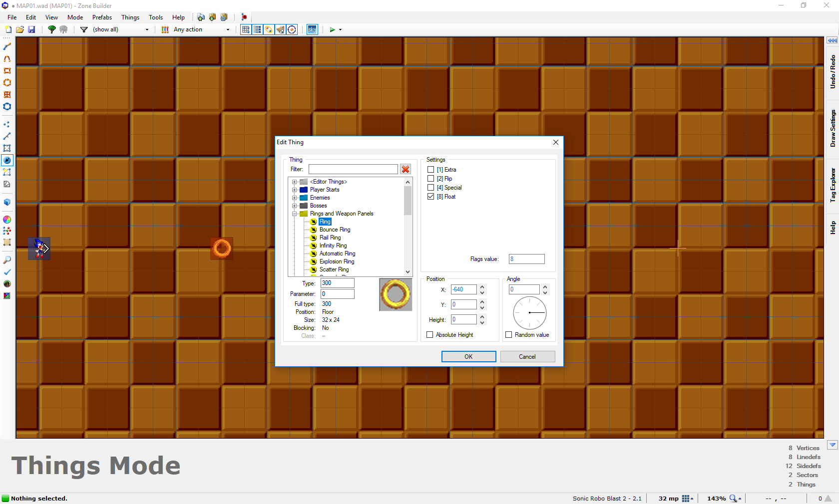Click the Flags value input field
The width and height of the screenshot is (839, 504).
(x=526, y=259)
